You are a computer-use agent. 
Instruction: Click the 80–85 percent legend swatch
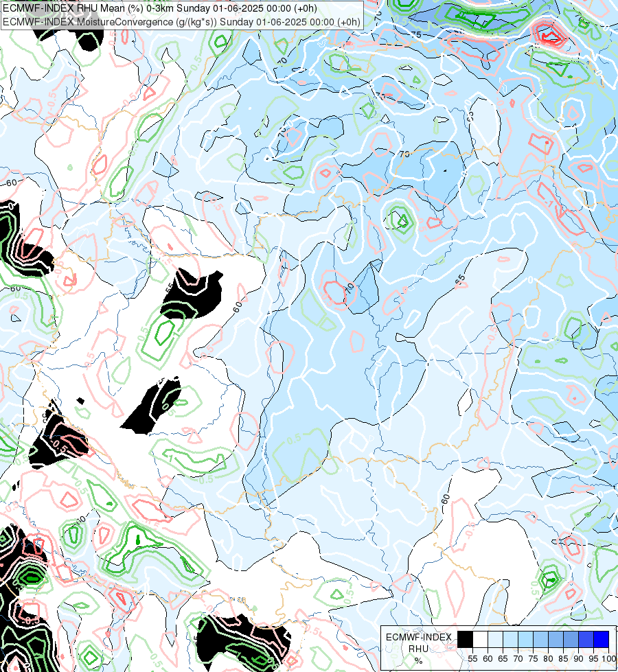coord(556,639)
